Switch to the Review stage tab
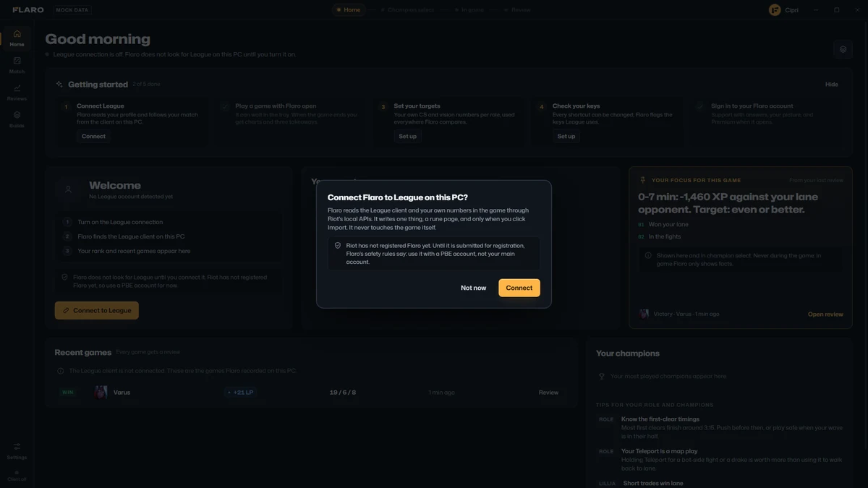 coord(518,10)
